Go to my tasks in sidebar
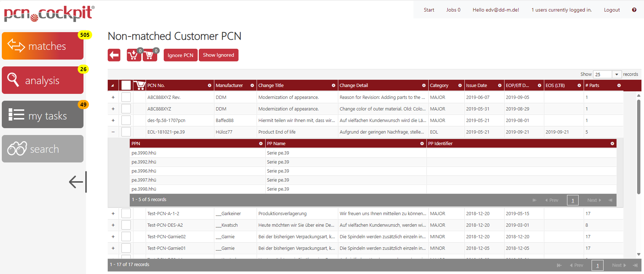This screenshot has width=644, height=274. point(43,115)
